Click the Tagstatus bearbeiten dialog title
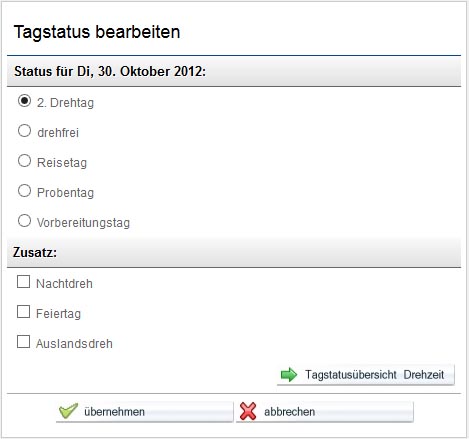469x439 pixels. click(97, 32)
